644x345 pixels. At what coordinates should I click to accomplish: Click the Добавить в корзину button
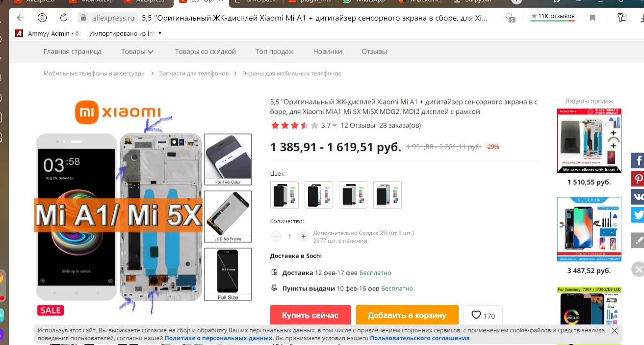(x=407, y=315)
